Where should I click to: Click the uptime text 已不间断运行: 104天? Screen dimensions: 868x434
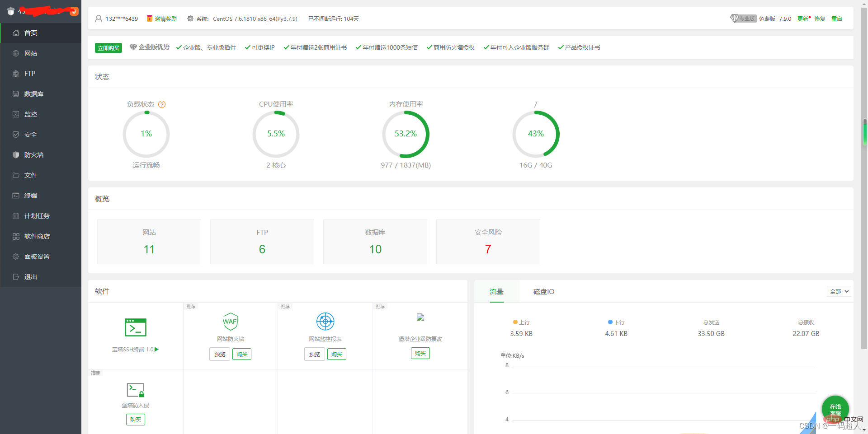tap(334, 19)
